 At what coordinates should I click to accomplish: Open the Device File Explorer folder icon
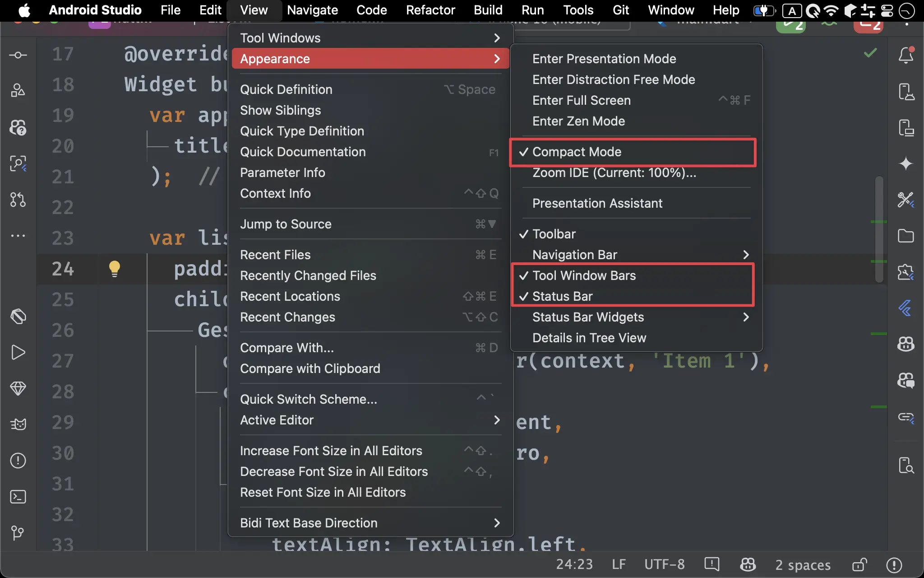(x=906, y=236)
